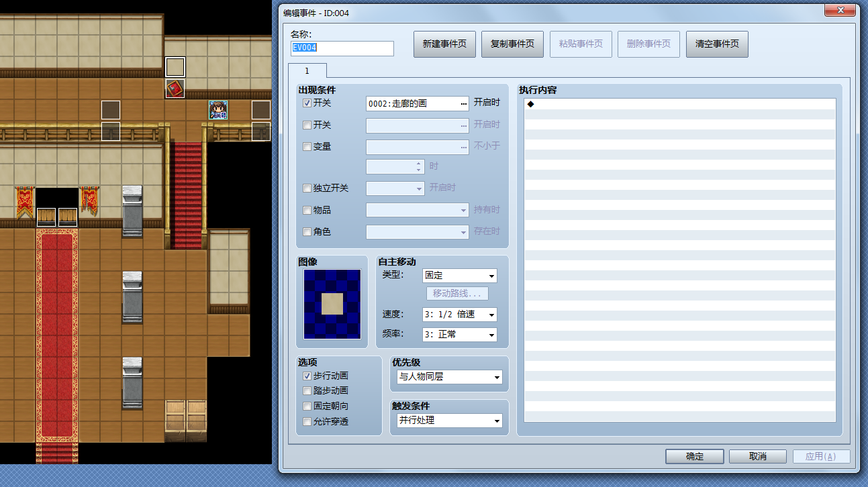Viewport: 868px width, 487px height.
Task: Toggle the 步行动画 option
Action: [307, 376]
